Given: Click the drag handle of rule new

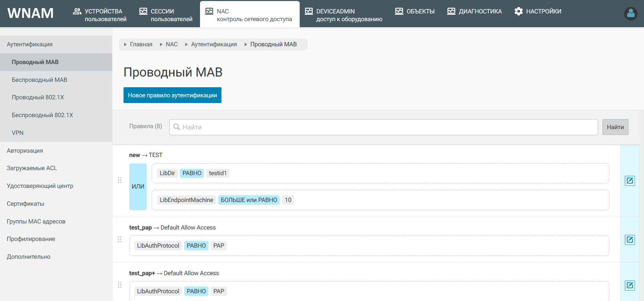Looking at the screenshot, I should click(119, 181).
